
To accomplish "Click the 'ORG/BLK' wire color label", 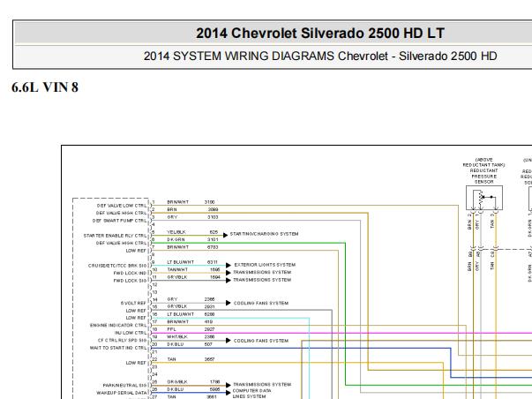I will pyautogui.click(x=177, y=381).
